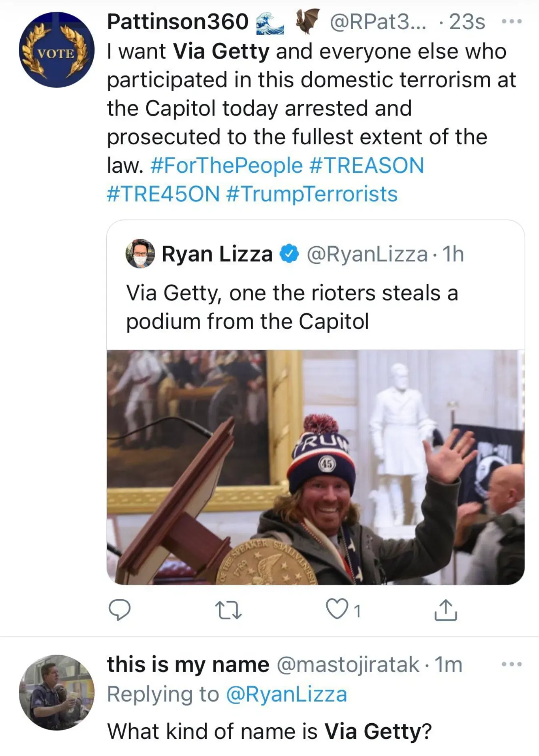Open Pattinson360 tweet more options menu
The height and width of the screenshot is (756, 539).
coord(511,22)
